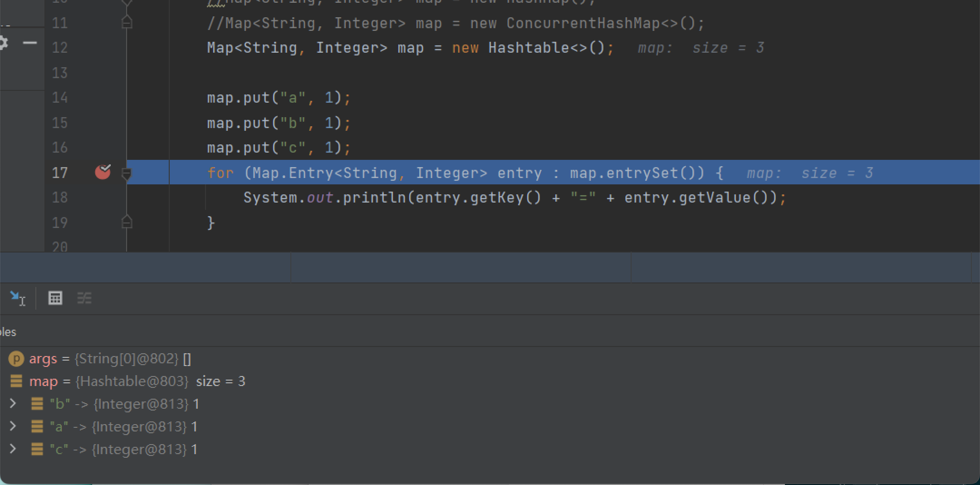
Task: Click the Trace Current Stream Chain icon
Action: pos(84,298)
